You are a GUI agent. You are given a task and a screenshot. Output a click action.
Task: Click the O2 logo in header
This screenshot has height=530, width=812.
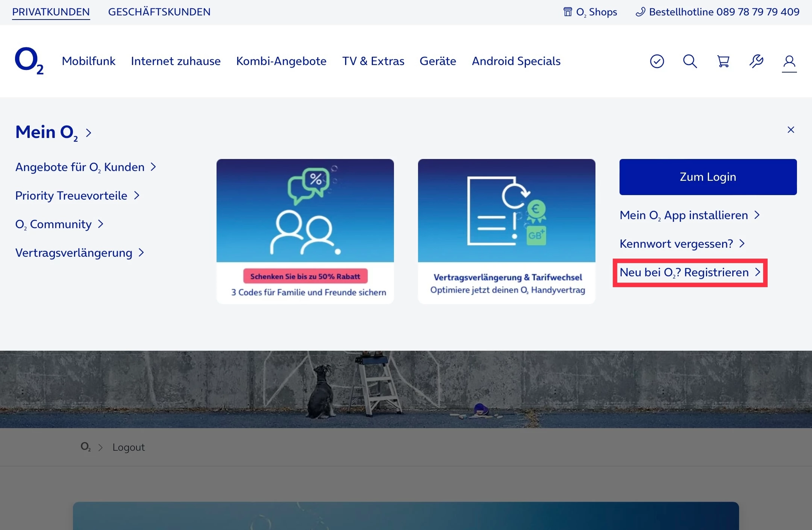click(29, 61)
